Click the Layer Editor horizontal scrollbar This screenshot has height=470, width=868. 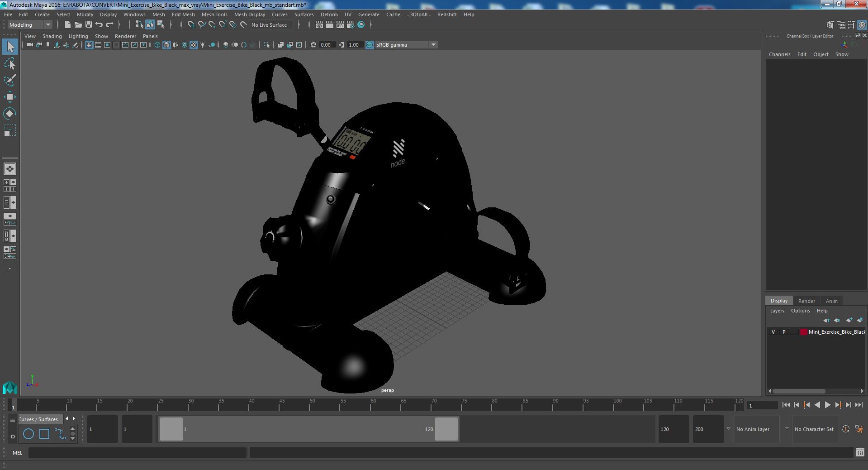click(x=799, y=391)
